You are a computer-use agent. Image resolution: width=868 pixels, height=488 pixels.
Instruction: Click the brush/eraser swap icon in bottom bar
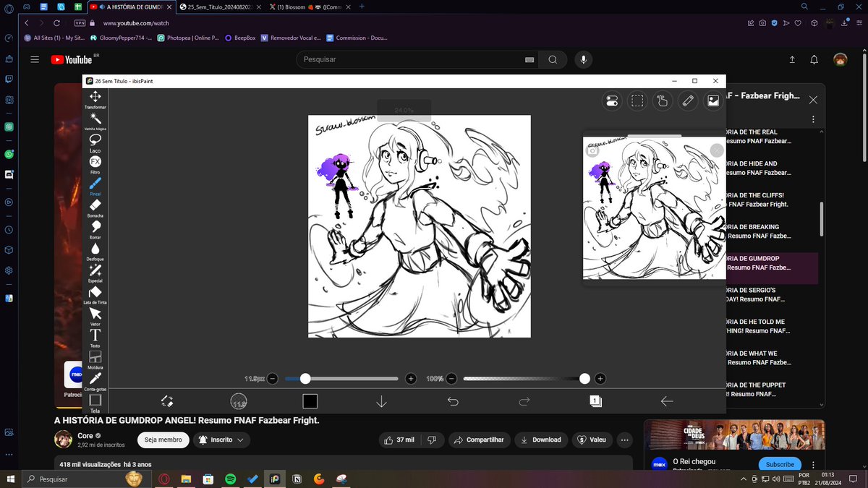167,401
